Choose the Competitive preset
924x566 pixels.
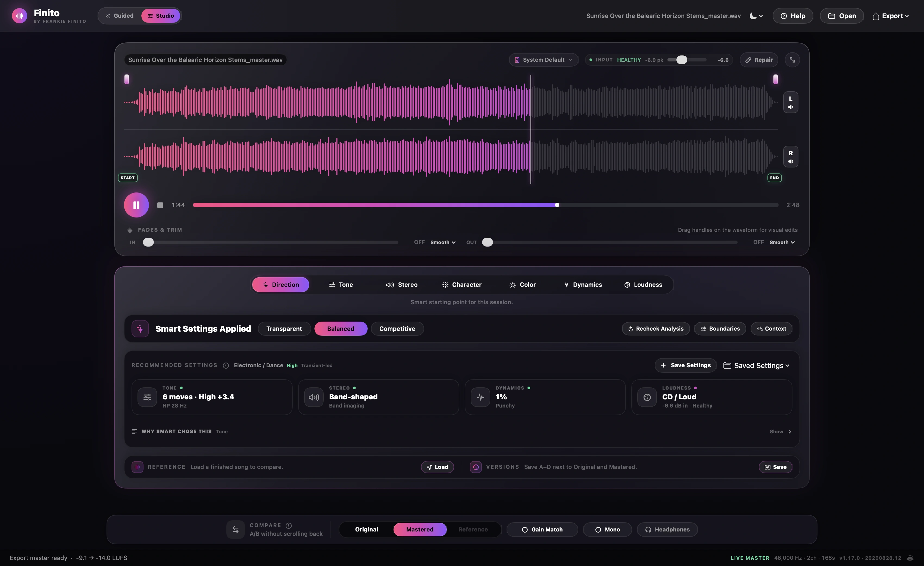point(397,329)
